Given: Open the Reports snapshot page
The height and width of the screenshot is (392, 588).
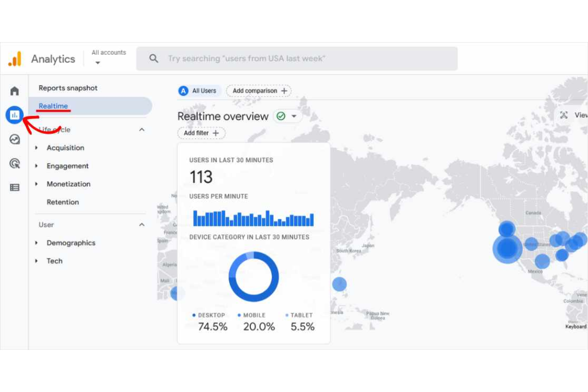Looking at the screenshot, I should pyautogui.click(x=68, y=88).
